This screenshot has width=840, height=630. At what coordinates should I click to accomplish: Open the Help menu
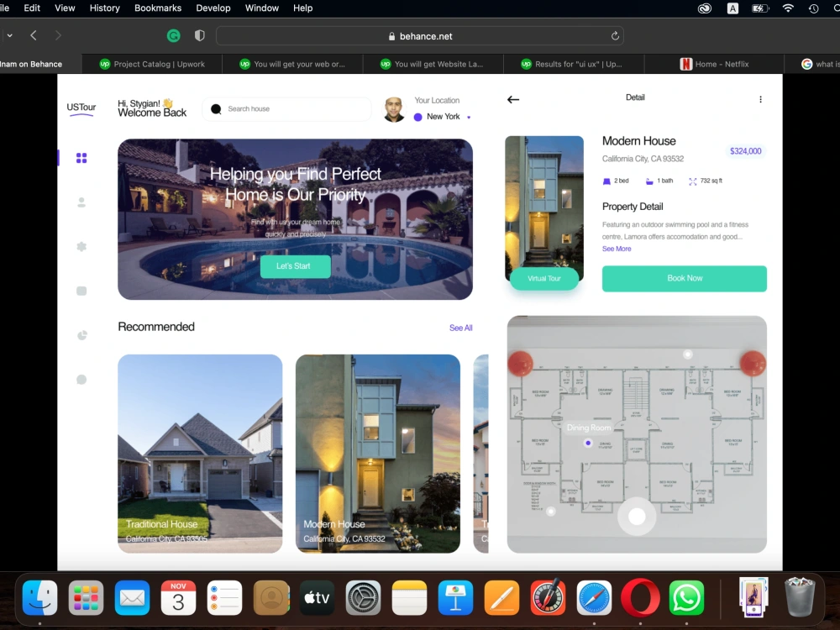point(302,8)
